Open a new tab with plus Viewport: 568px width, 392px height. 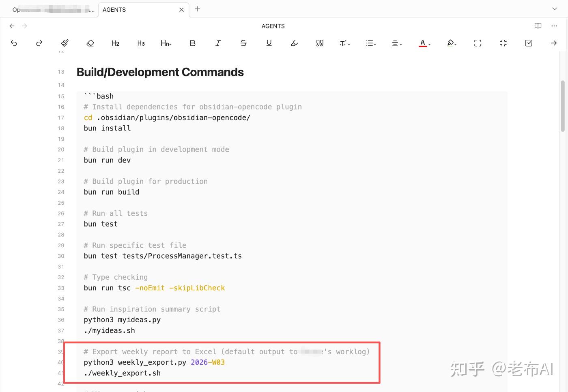(x=198, y=9)
